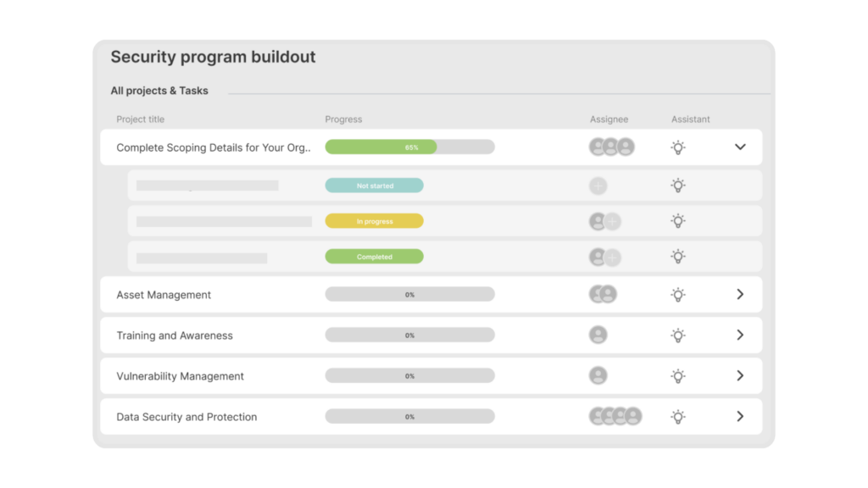Open the assistant lightbulb for Training and Awareness
This screenshot has height=488, width=868.
tap(678, 335)
